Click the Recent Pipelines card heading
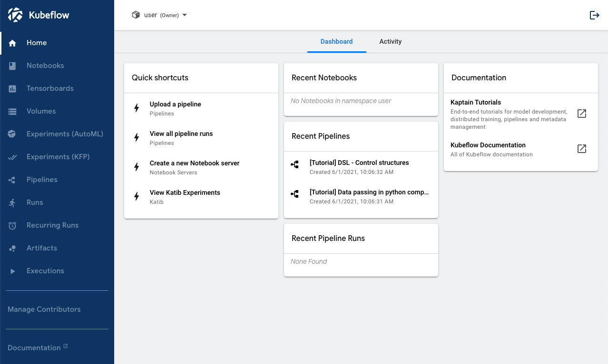The image size is (608, 364). 321,136
